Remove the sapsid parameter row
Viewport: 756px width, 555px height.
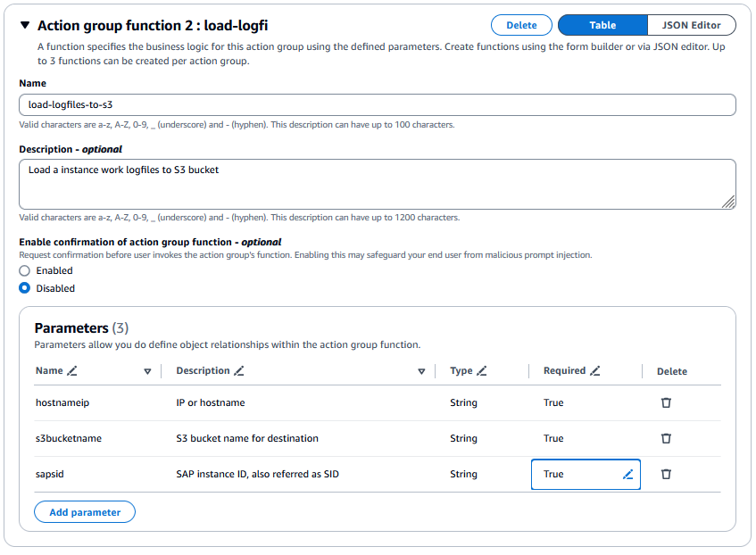[x=666, y=474]
